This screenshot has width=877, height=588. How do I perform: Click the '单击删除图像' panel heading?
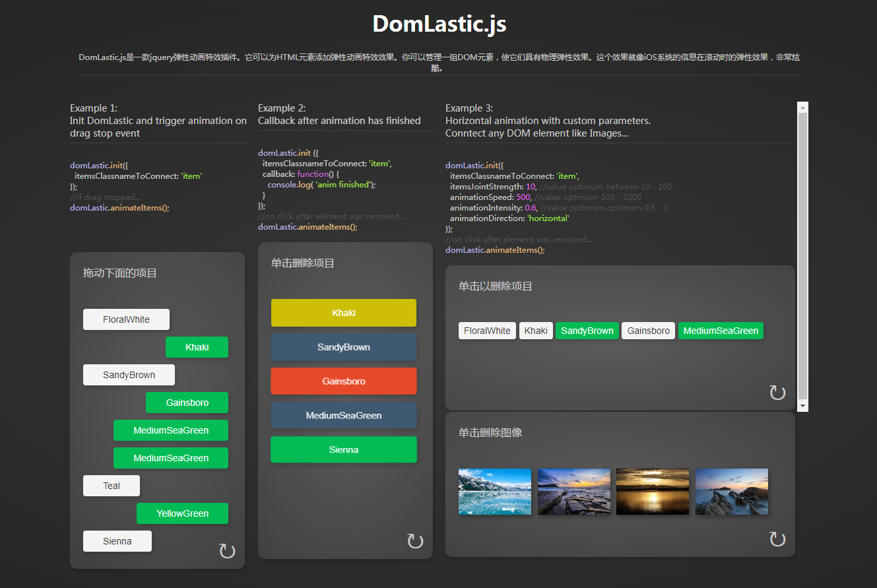490,433
